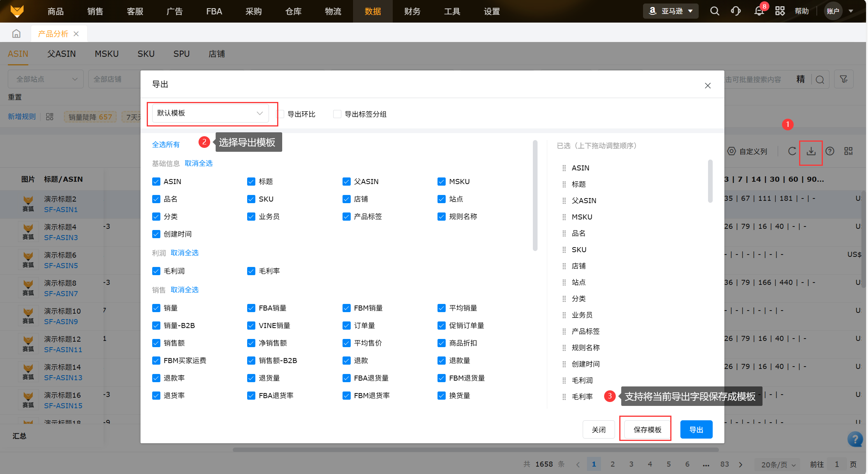Click the refresh icon near 自定义列

coord(792,151)
